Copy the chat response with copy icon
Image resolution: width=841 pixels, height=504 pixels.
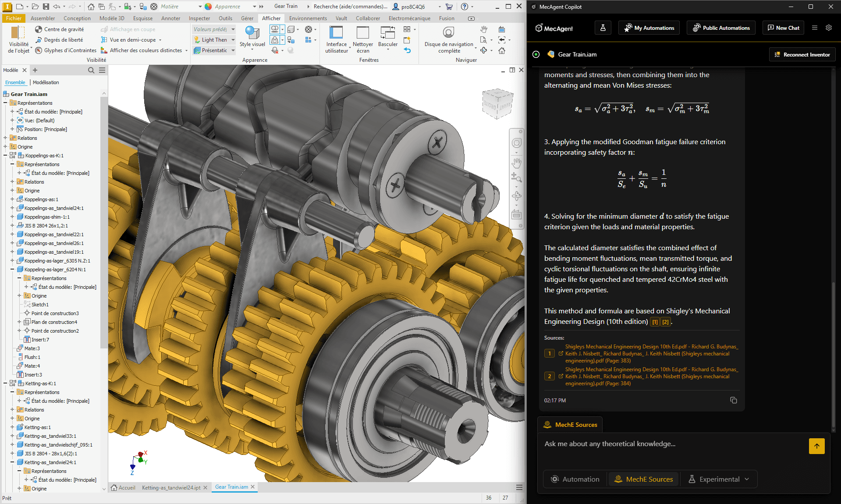point(733,400)
